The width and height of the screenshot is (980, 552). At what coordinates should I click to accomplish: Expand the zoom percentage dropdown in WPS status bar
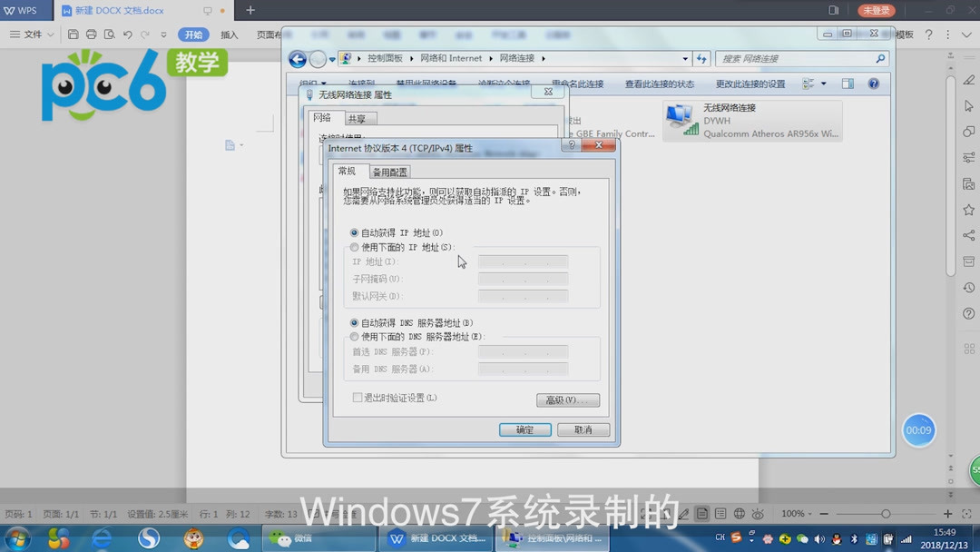click(x=809, y=514)
